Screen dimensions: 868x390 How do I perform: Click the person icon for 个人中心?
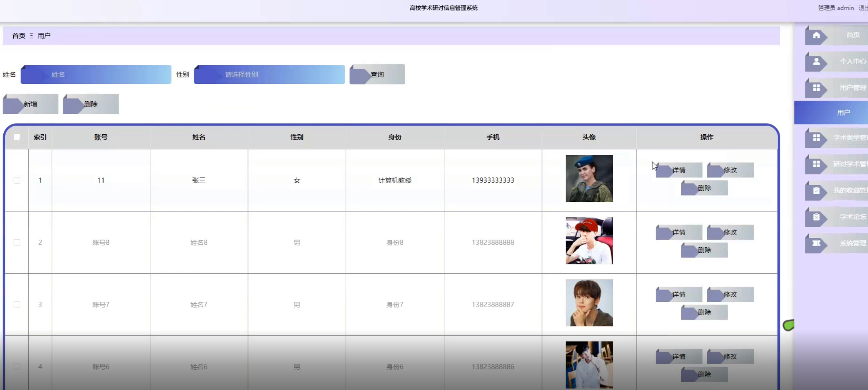pos(816,62)
